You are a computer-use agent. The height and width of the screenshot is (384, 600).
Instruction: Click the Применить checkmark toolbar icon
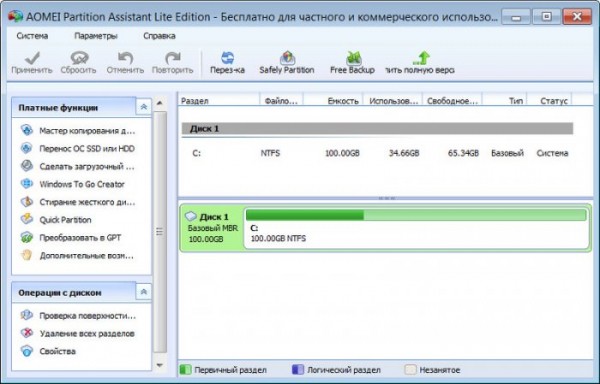(32, 58)
